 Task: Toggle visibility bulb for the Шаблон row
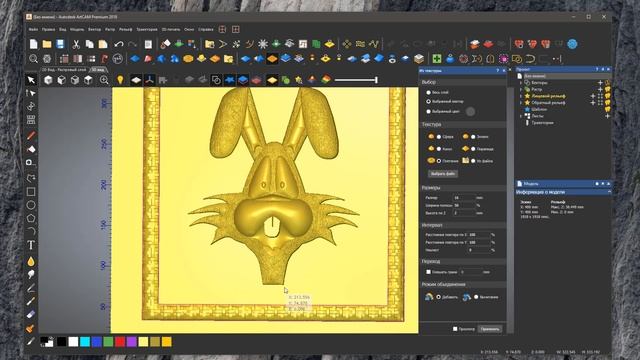[607, 109]
